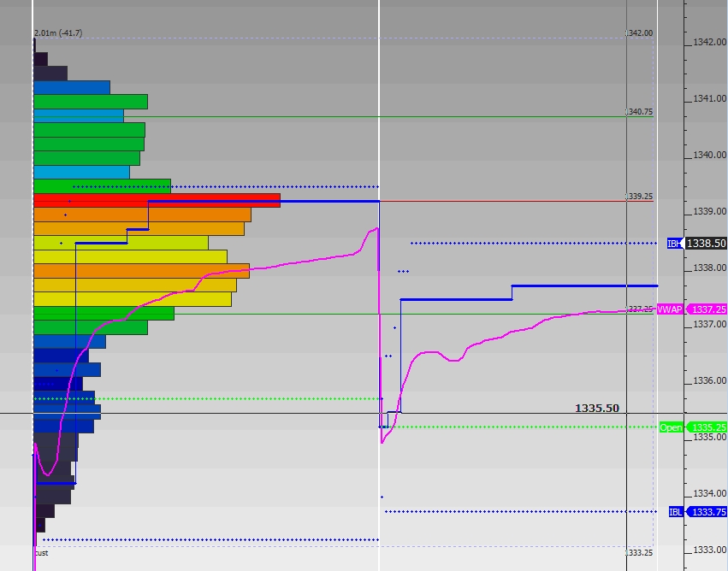This screenshot has width=728, height=571.
Task: Click the 1336.00 price axis label
Action: [x=709, y=380]
